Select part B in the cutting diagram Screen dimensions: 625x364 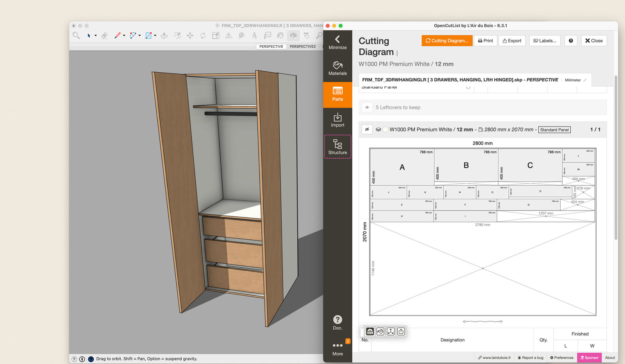(x=466, y=165)
